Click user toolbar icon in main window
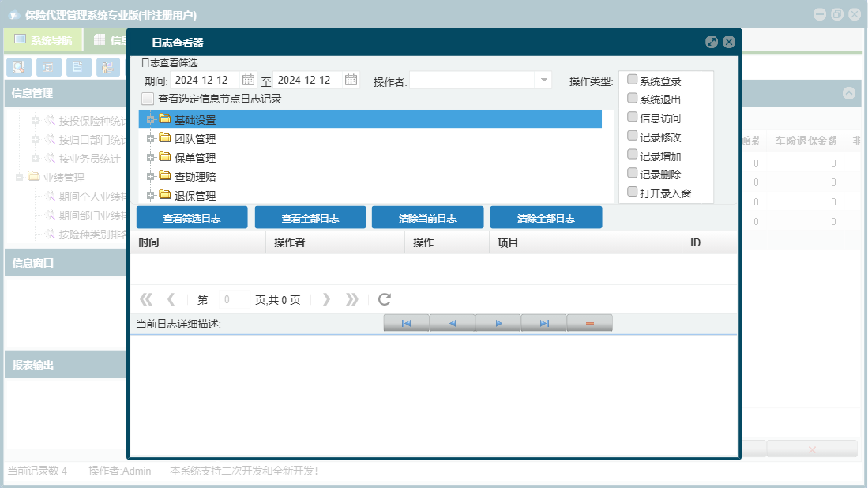Screen dimensions: 868x488 tap(108, 67)
